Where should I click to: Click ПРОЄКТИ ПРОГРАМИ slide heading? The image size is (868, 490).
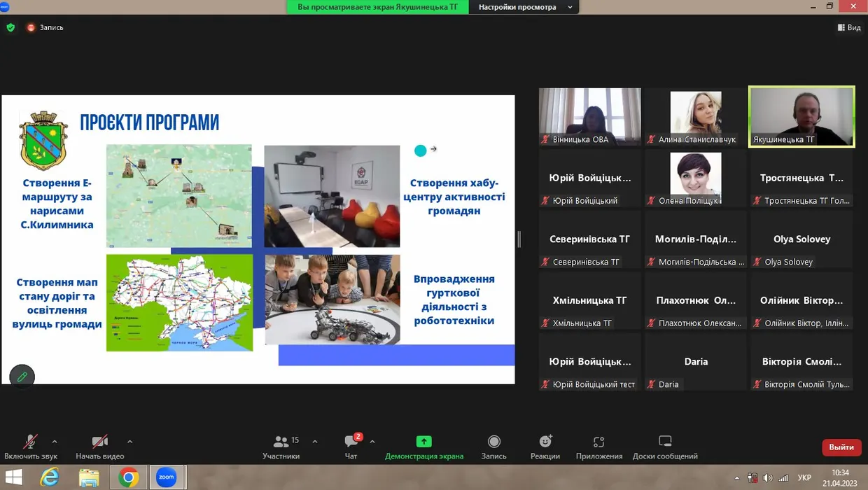pos(149,123)
